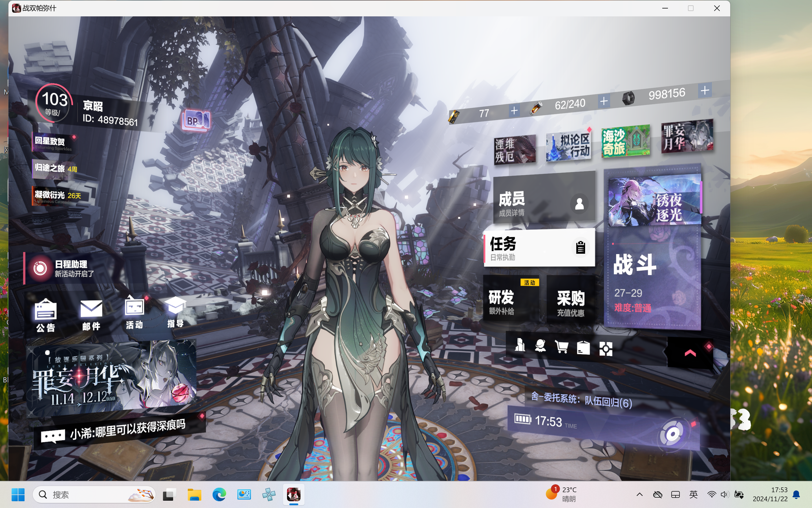This screenshot has width=812, height=508.
Task: Open the Wi-Fi network tray icon
Action: click(x=711, y=494)
